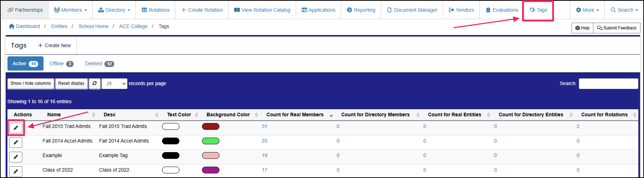Open the Rotations page

156,10
